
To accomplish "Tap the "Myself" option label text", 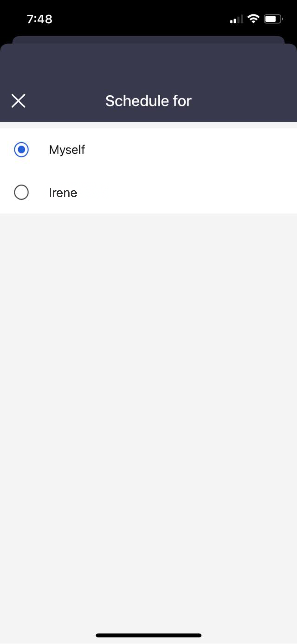I will 67,150.
